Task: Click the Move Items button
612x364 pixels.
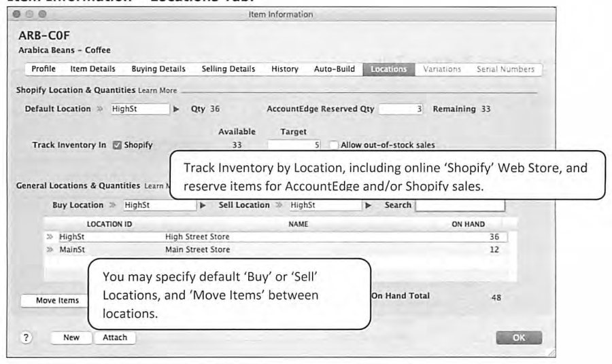Action: [54, 300]
